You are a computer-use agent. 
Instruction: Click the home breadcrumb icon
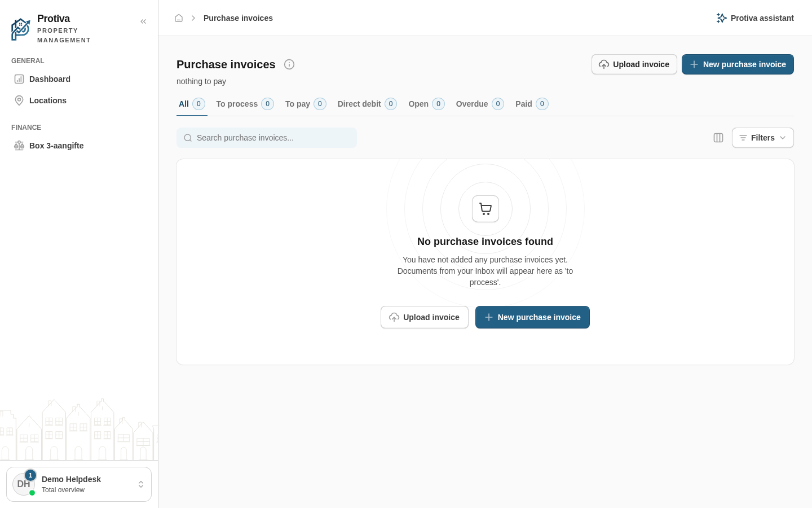coord(179,18)
